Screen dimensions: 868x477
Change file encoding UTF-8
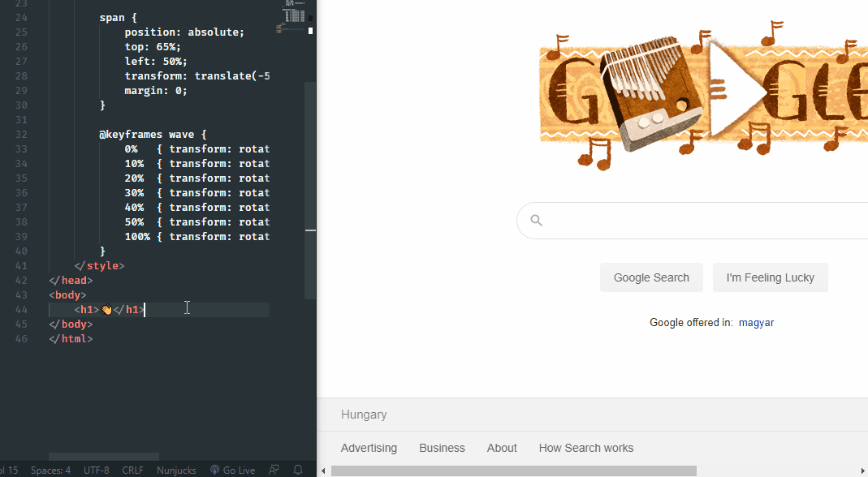[x=97, y=471]
